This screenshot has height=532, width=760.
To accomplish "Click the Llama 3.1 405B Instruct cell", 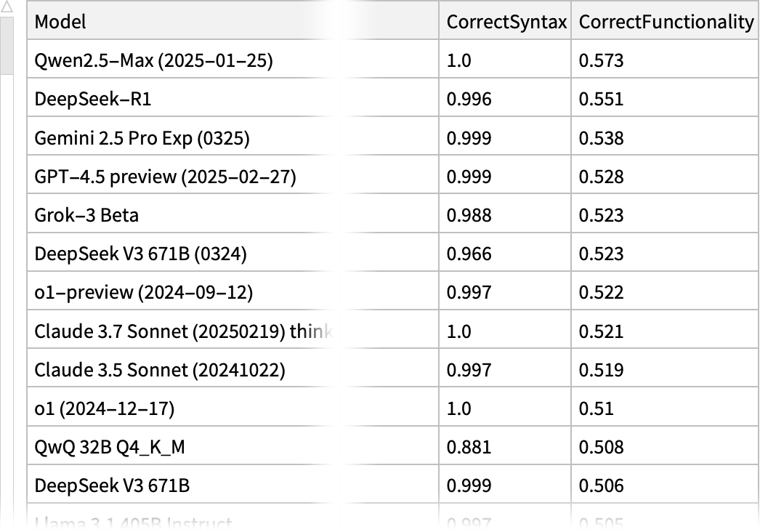I will pos(134,523).
